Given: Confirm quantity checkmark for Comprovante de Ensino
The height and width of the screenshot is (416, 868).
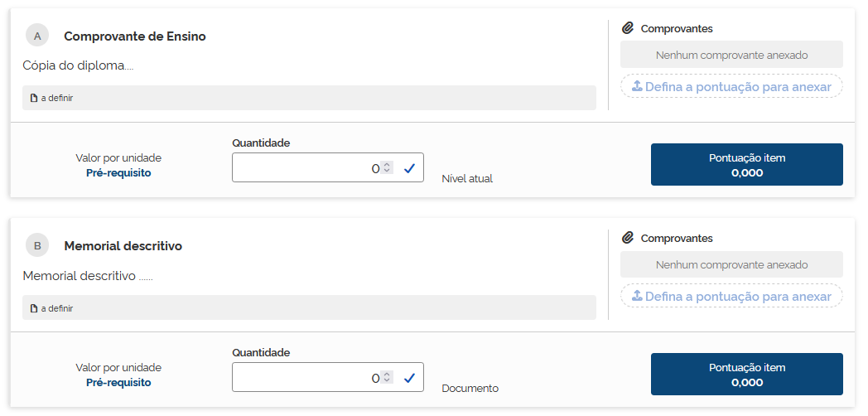Looking at the screenshot, I should [x=409, y=168].
